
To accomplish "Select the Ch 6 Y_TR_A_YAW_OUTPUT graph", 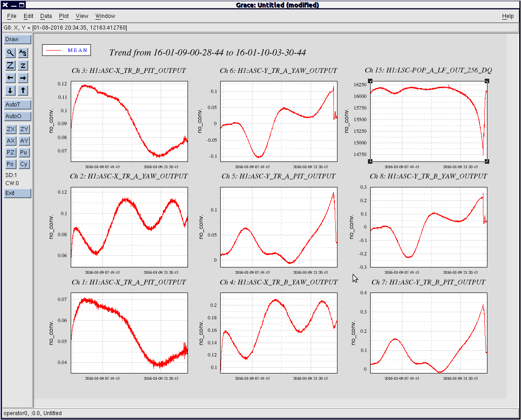I will coord(279,122).
